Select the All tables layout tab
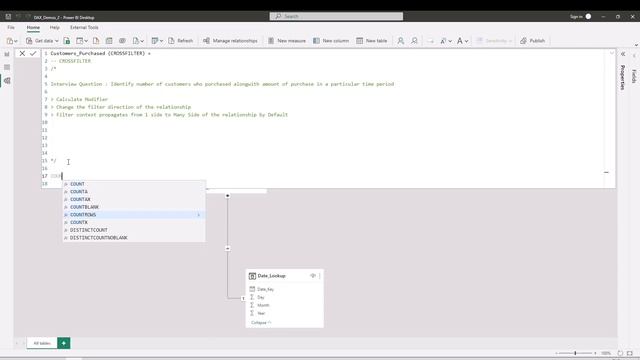Viewport: 640px width, 360px height. pyautogui.click(x=42, y=343)
